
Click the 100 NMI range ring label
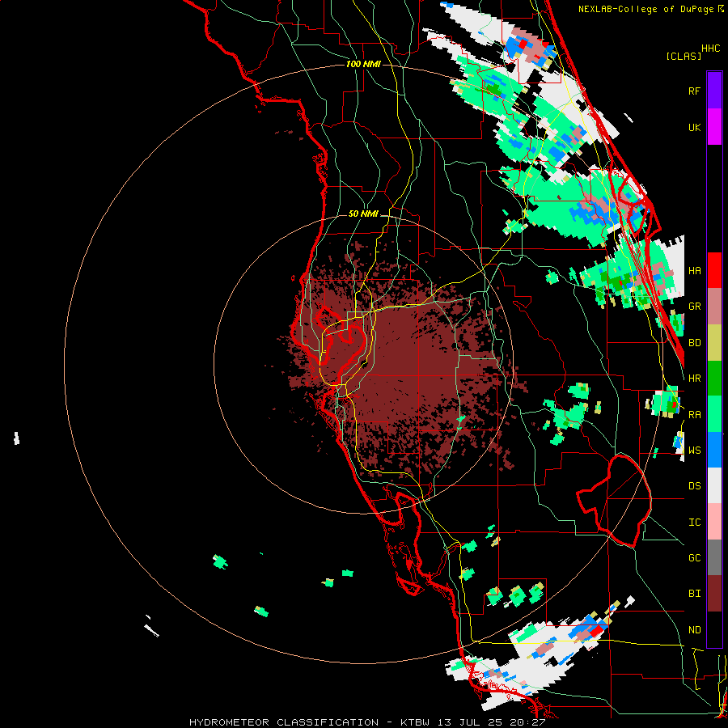pos(363,64)
